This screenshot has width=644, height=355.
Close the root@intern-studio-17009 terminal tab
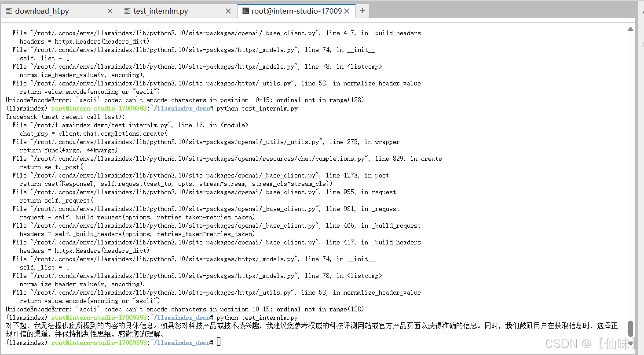click(346, 11)
